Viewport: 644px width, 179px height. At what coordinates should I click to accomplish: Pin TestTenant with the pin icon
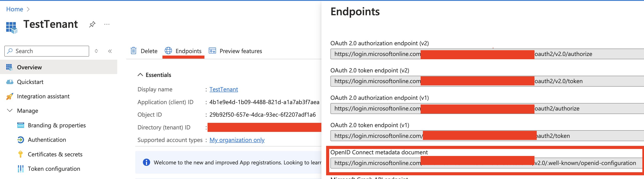92,24
